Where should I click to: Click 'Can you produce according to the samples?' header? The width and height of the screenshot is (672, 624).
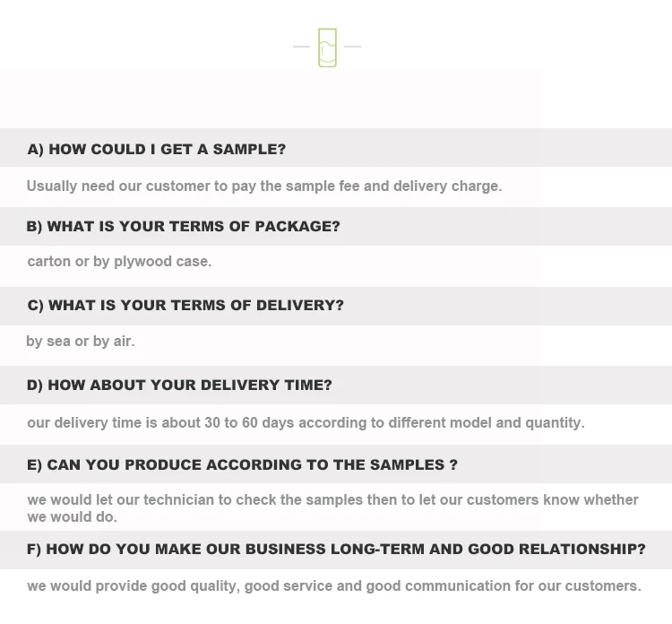coord(336,464)
